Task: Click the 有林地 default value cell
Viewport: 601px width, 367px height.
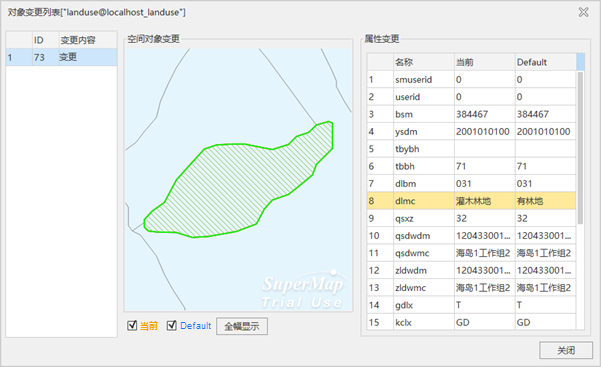Action: tap(545, 201)
